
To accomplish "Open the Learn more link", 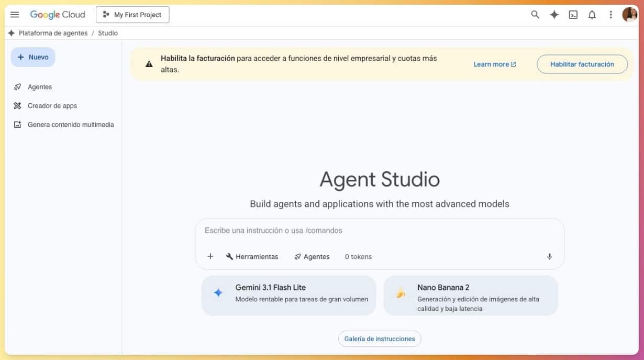I will [495, 64].
